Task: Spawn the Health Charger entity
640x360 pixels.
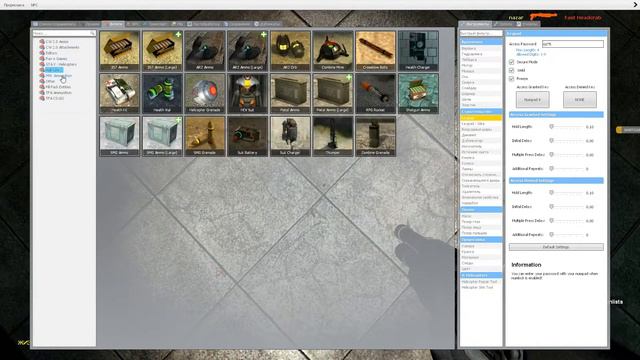Action: coord(418,51)
